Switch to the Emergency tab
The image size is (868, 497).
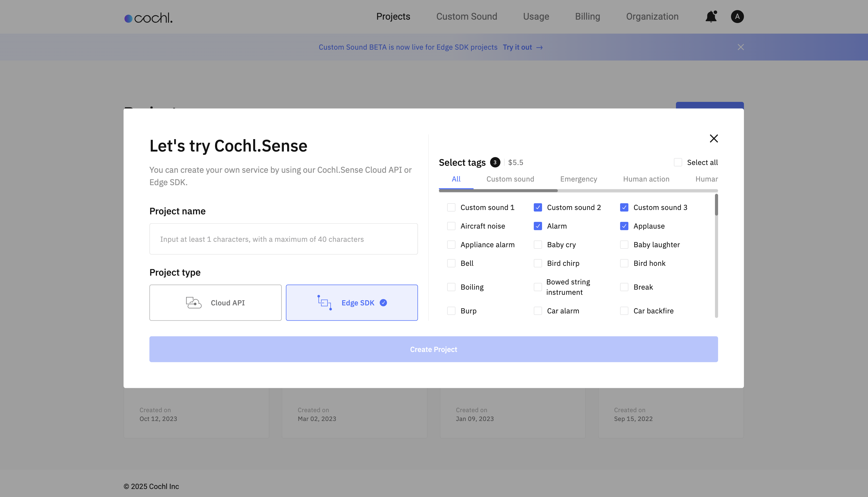coord(579,179)
